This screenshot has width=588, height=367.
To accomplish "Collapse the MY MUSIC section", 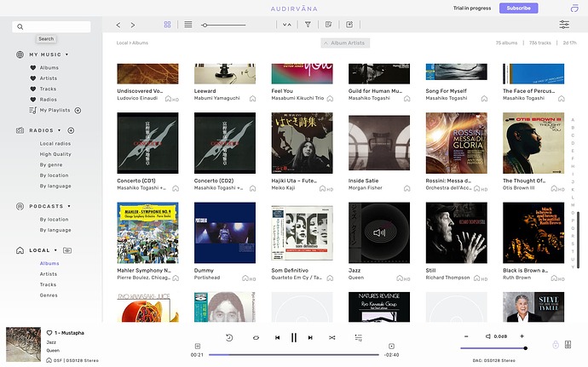I will point(66,54).
